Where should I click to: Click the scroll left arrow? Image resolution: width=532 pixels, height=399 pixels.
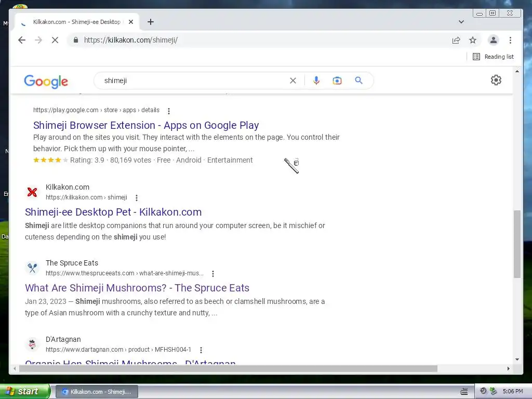(x=15, y=368)
